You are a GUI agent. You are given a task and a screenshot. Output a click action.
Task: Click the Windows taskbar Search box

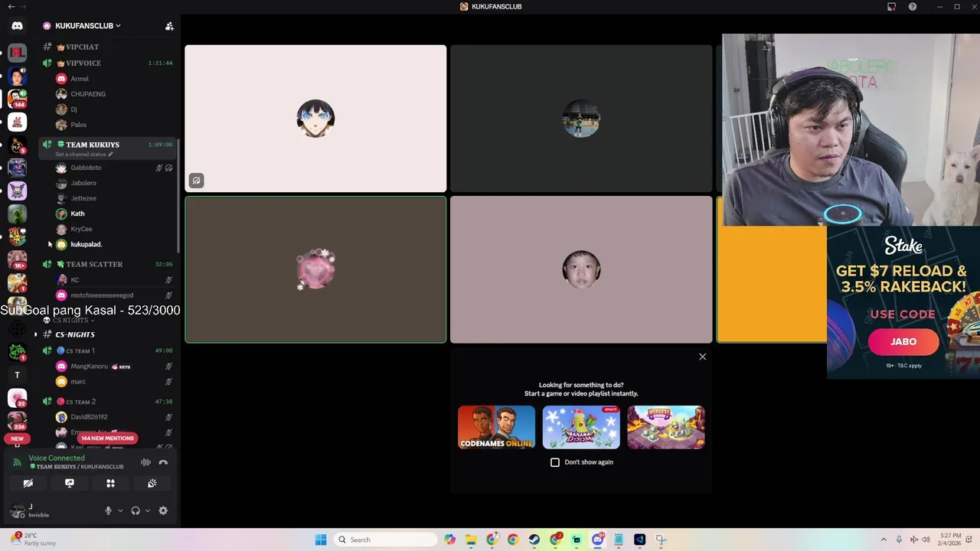pos(385,540)
